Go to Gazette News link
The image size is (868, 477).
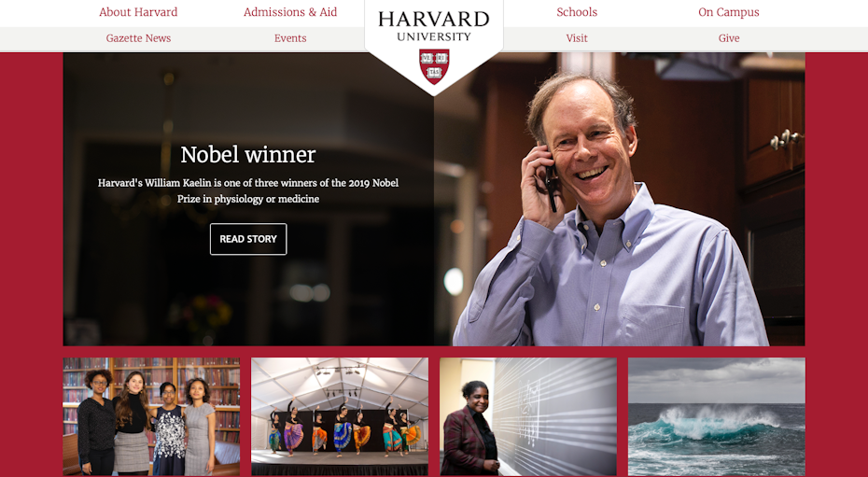click(x=138, y=38)
